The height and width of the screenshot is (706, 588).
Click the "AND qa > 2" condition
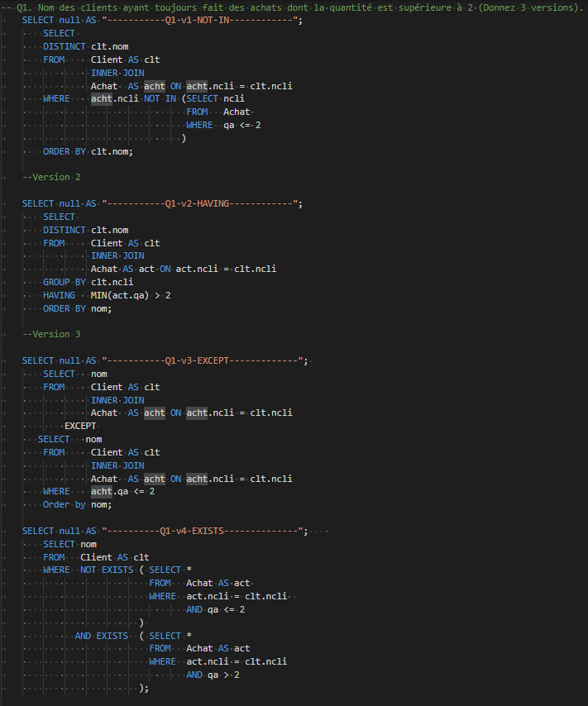pyautogui.click(x=213, y=675)
